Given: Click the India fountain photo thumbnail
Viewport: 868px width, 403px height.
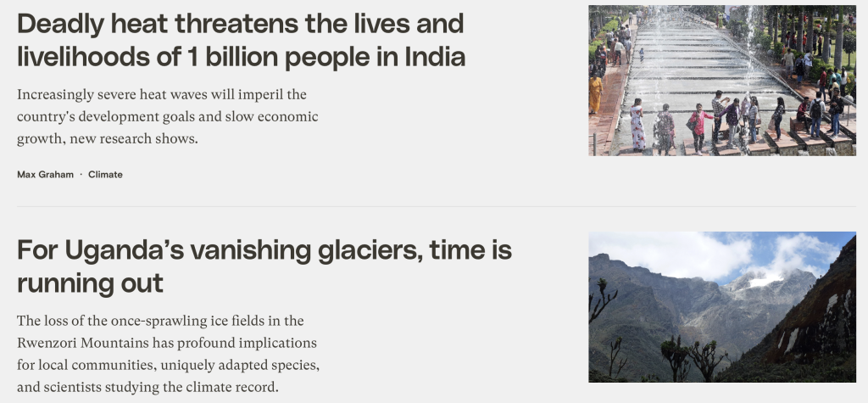Looking at the screenshot, I should (x=721, y=81).
